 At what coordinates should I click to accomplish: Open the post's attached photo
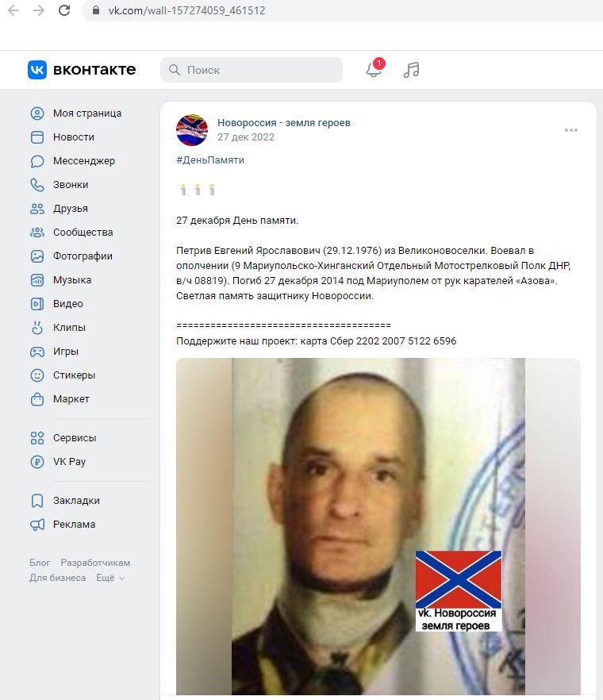point(378,526)
